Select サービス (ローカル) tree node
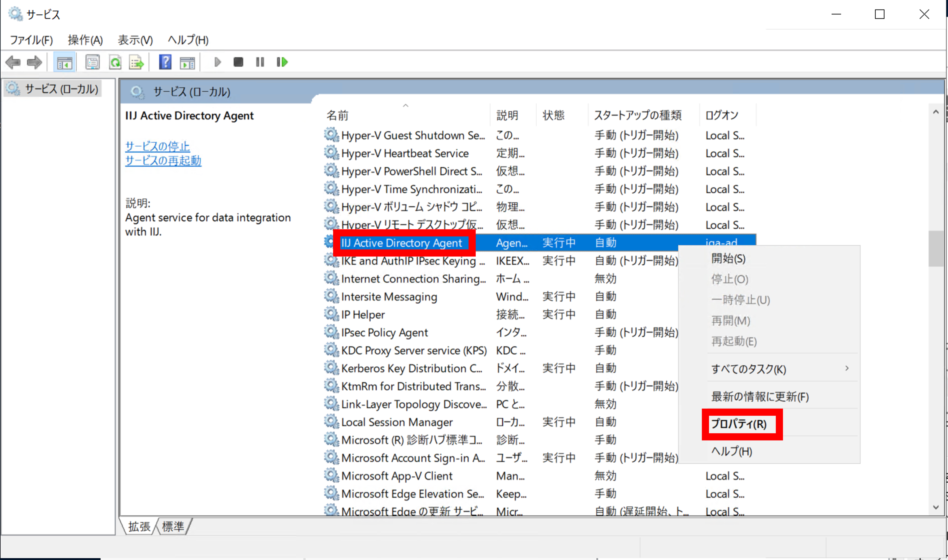Viewport: 948px width, 560px height. [x=61, y=89]
